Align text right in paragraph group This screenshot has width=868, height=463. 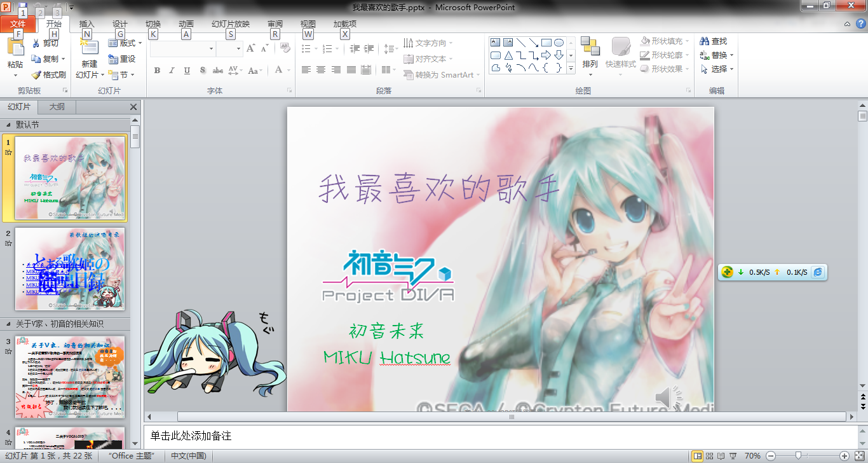tap(336, 70)
